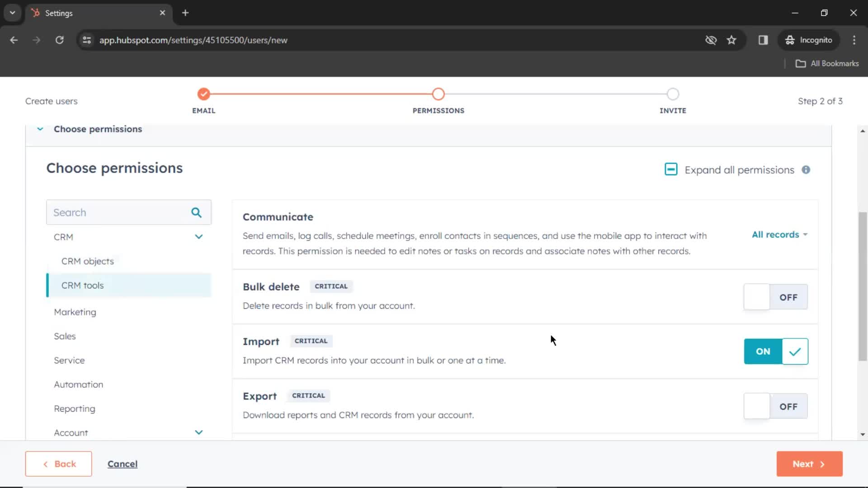This screenshot has height=488, width=868.
Task: Click the Back button to return to step 1
Action: 58,464
